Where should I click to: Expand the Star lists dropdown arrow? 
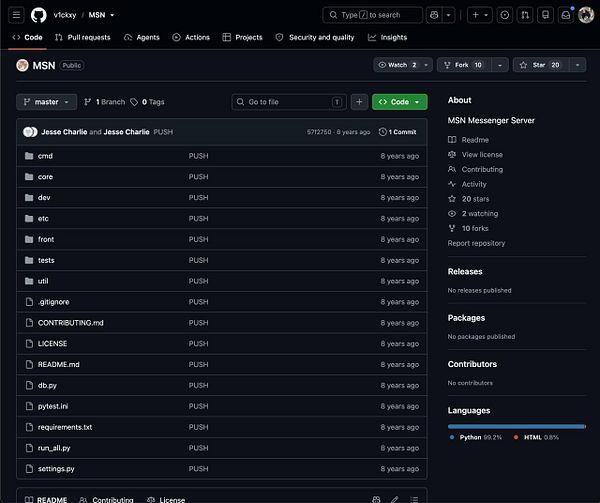[x=577, y=65]
